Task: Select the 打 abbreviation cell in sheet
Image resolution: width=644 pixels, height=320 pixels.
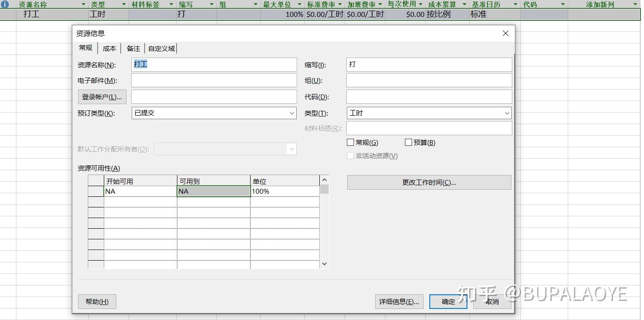Action: point(196,14)
